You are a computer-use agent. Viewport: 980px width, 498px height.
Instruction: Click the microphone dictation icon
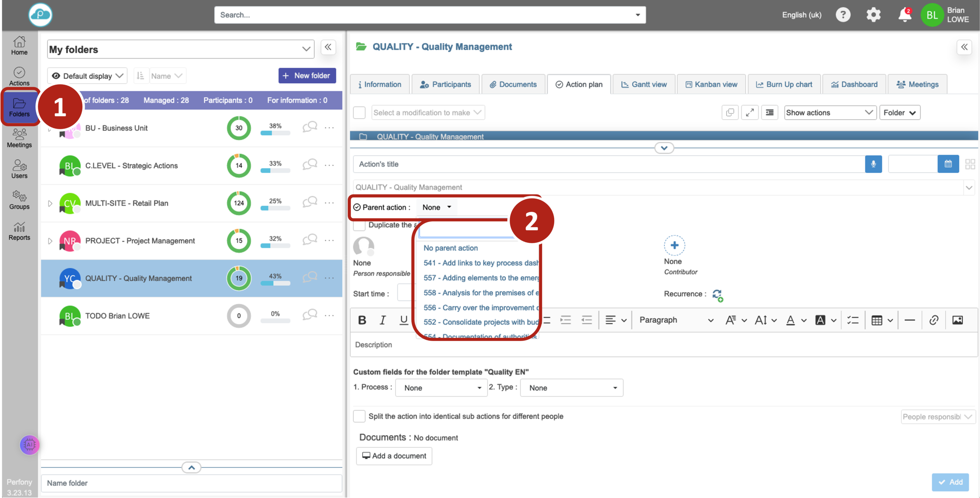click(873, 164)
